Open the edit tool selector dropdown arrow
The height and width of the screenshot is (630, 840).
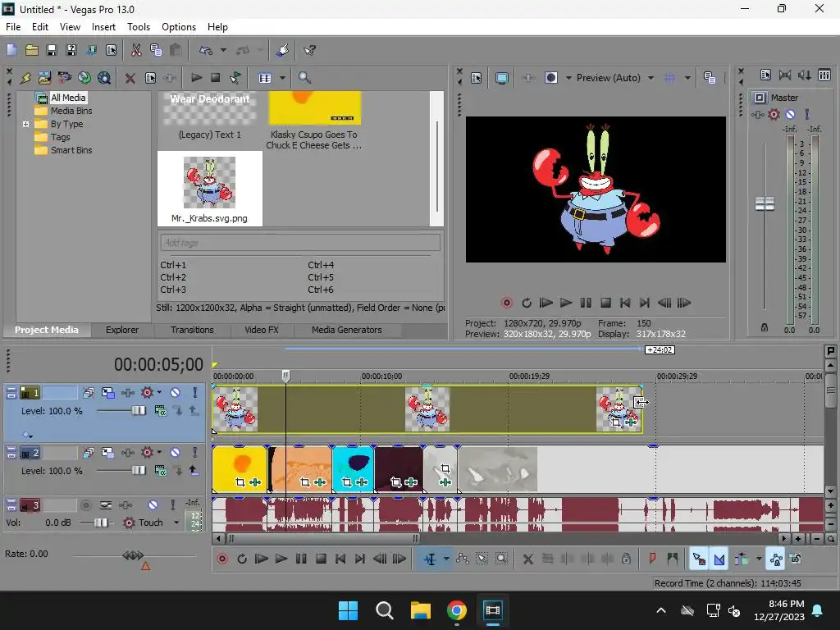(446, 559)
